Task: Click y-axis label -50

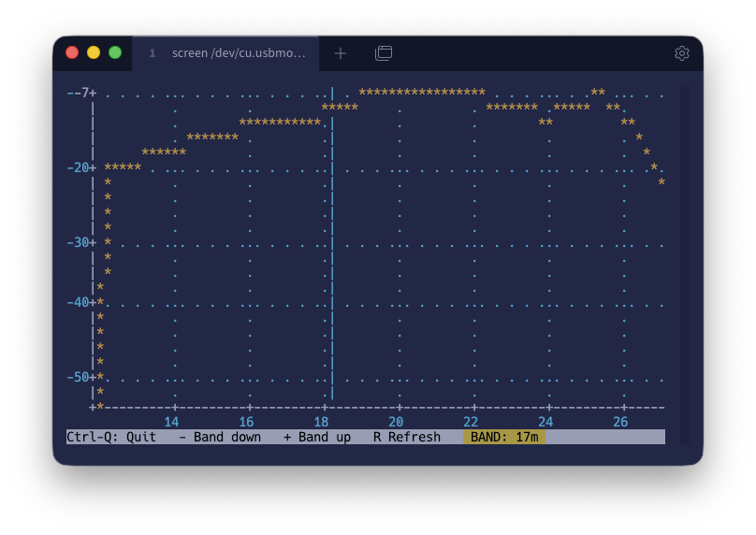Action: click(x=78, y=377)
